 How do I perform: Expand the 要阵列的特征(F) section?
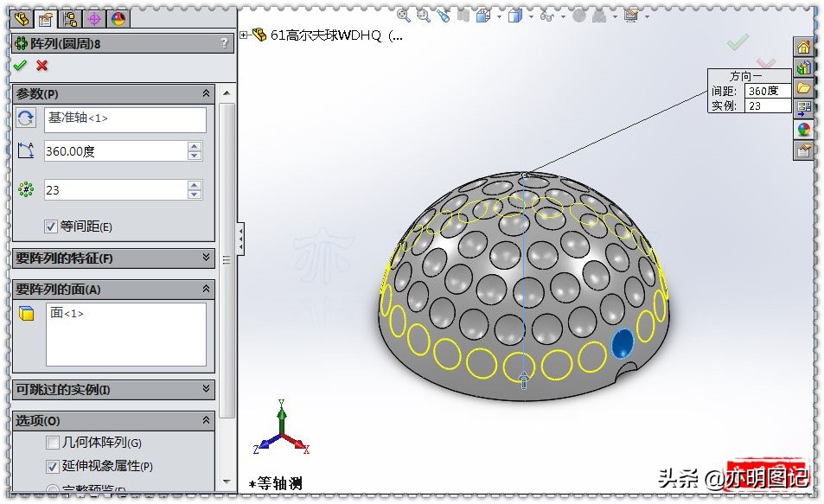pyautogui.click(x=204, y=258)
